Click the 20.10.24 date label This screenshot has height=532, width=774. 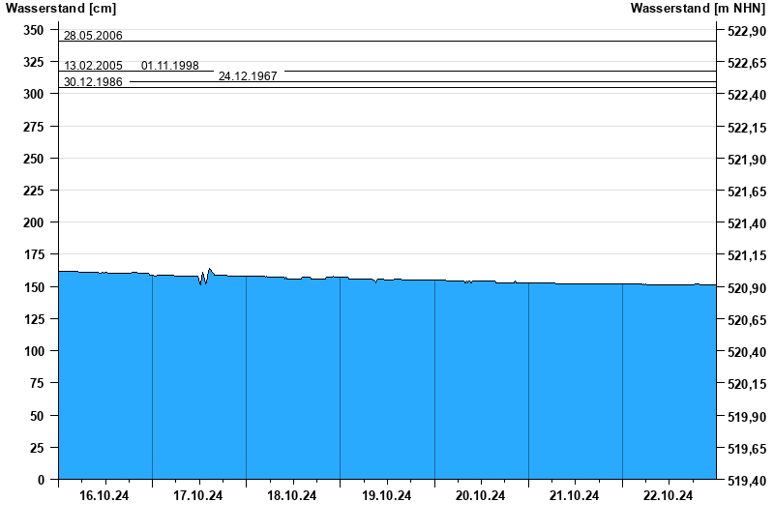[x=480, y=496]
